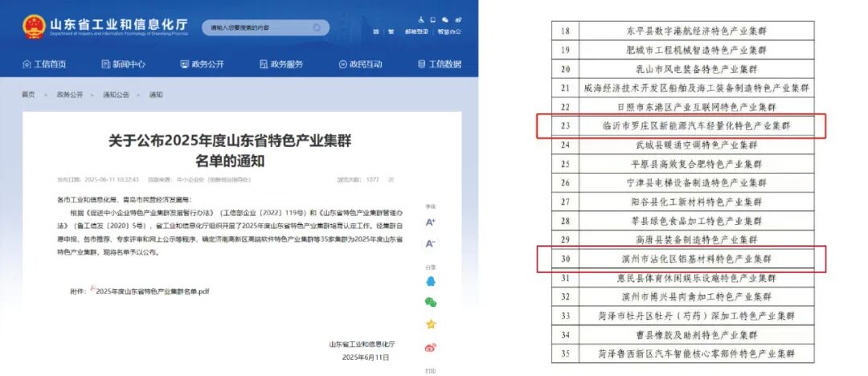Image resolution: width=868 pixels, height=376 pixels.
Task: Go to 通知公告 in breadcrumb
Action: click(x=116, y=95)
